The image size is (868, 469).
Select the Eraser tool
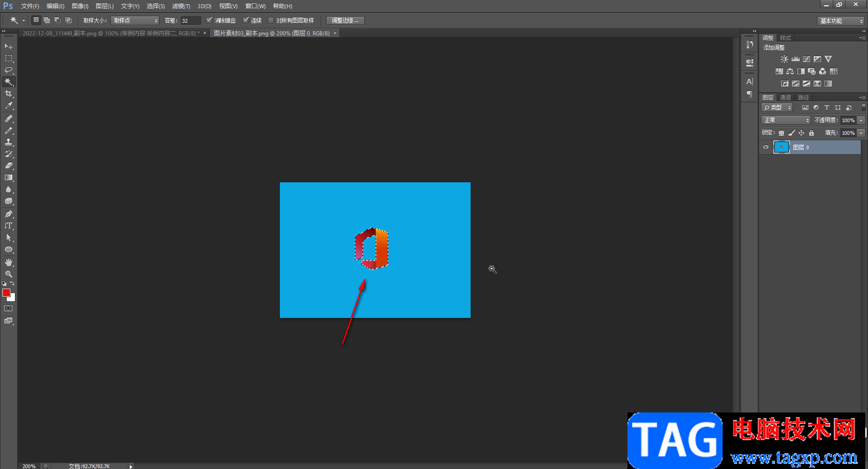(x=9, y=166)
